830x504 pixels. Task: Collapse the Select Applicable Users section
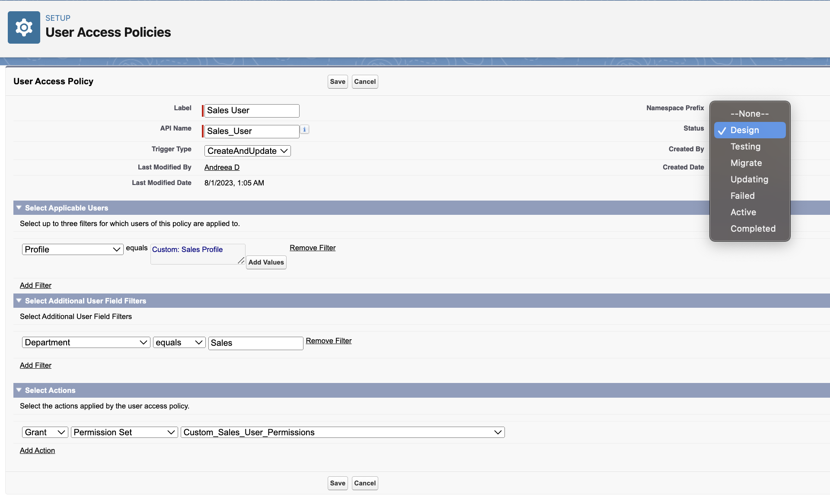click(x=19, y=208)
